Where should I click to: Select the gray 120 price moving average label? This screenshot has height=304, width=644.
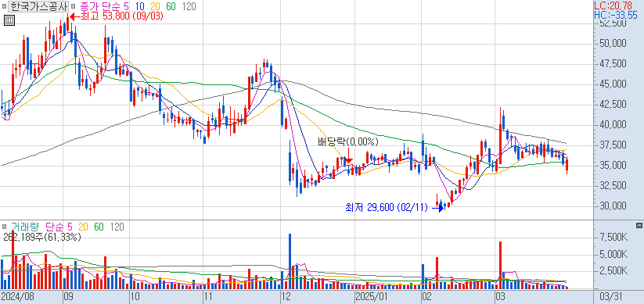pyautogui.click(x=189, y=6)
